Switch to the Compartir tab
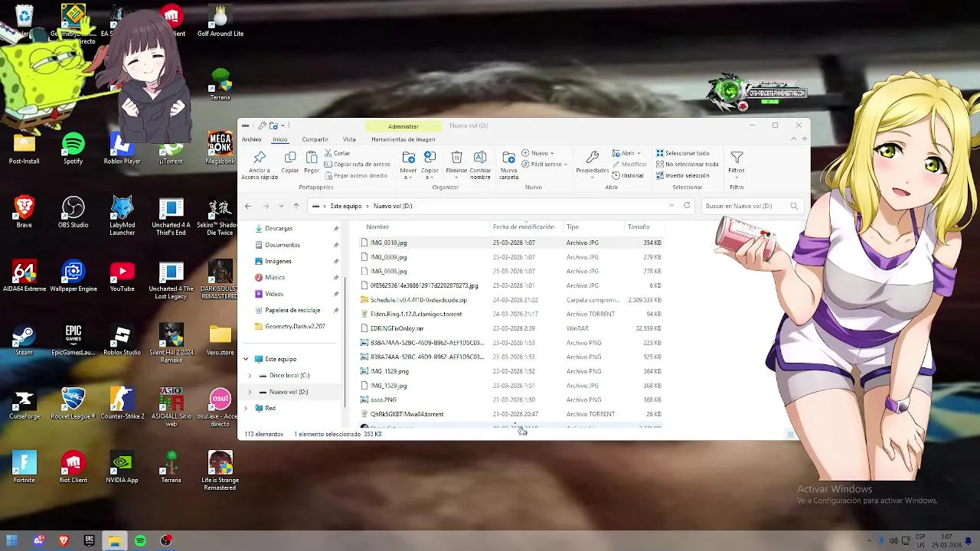 315,139
